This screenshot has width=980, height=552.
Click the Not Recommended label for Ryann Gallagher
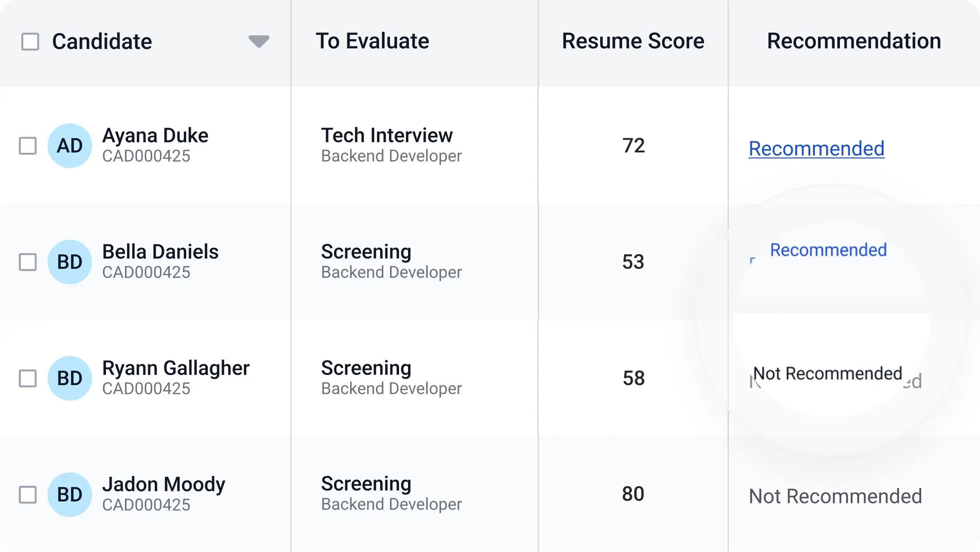828,375
